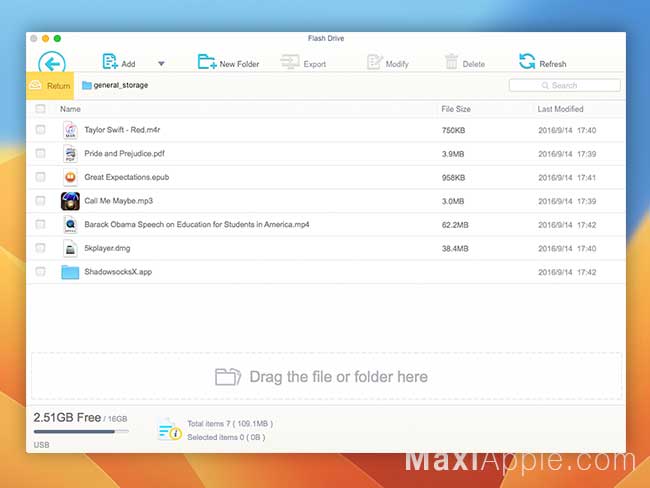Viewport: 650px width, 488px height.
Task: Check the Taylor Swift - Red.m4r checkbox
Action: pos(40,130)
